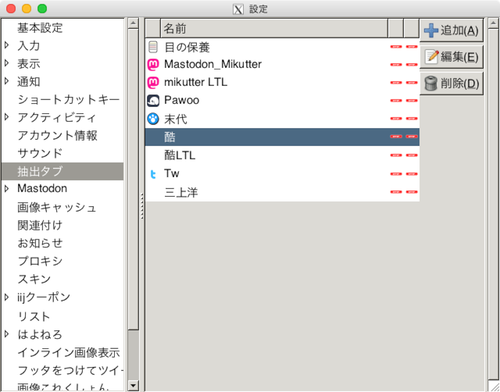Select the Mastodon category label
This screenshot has height=392, width=500.
point(42,189)
